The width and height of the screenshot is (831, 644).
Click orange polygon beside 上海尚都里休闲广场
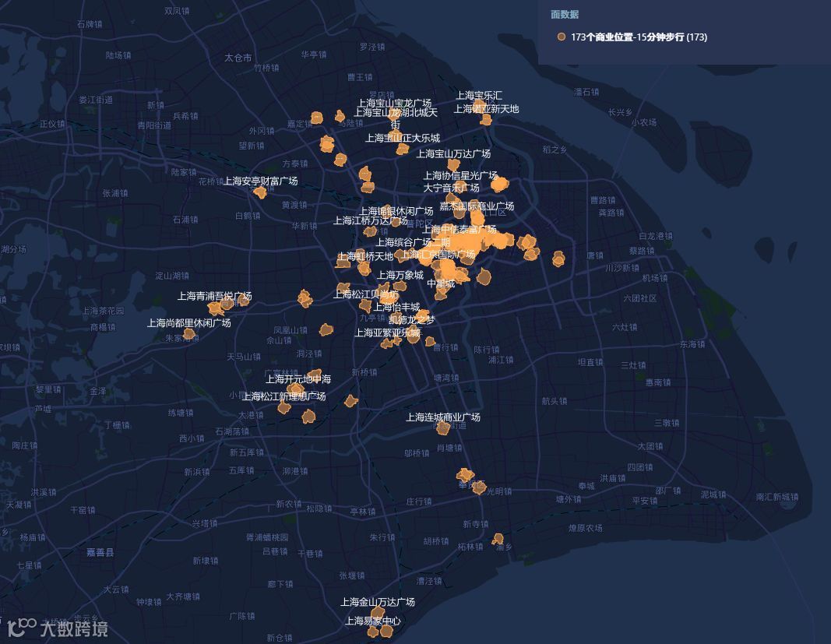189,334
